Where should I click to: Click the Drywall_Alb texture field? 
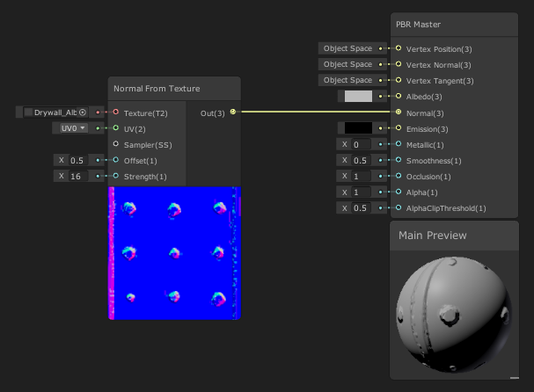[55, 113]
